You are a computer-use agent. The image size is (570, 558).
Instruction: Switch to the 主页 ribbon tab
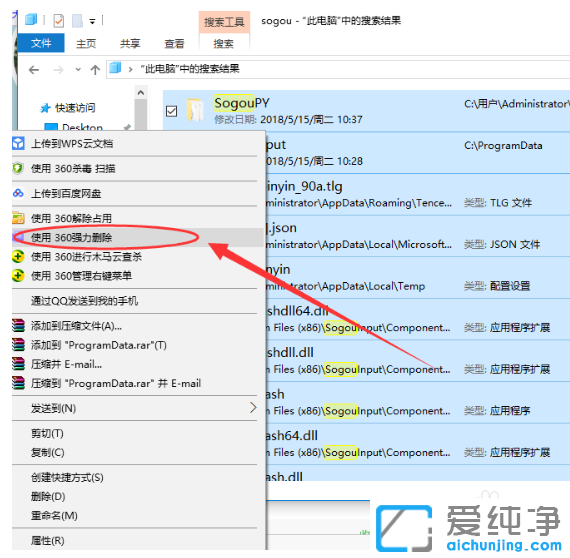(x=86, y=44)
